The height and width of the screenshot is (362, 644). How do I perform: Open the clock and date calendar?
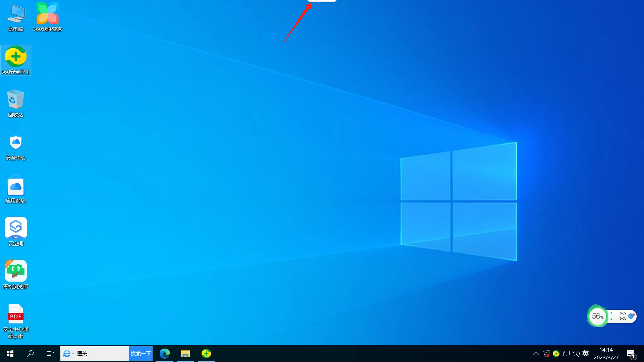606,354
